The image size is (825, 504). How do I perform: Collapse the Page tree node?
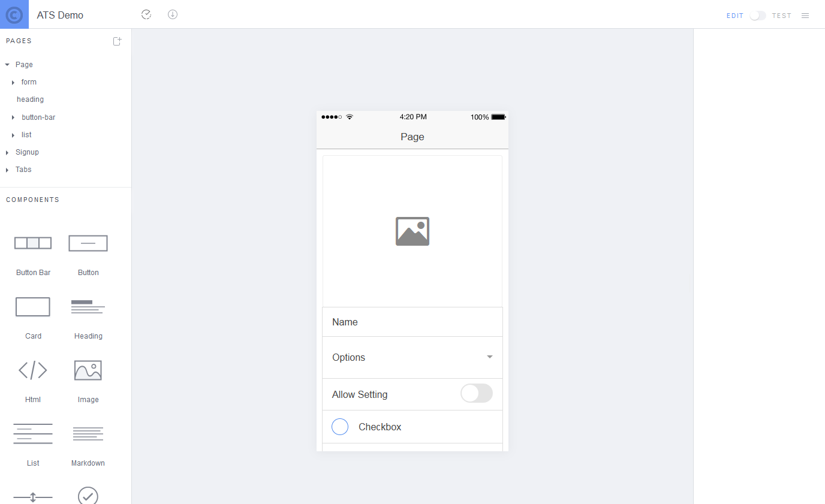(7, 65)
